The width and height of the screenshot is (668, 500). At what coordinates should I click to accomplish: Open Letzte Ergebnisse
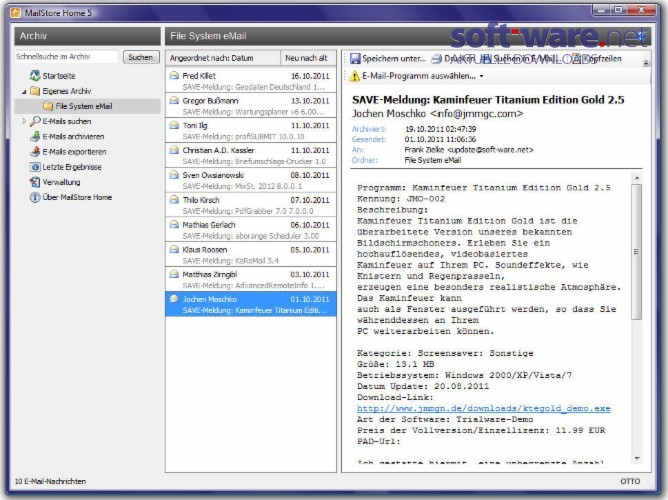tap(72, 167)
